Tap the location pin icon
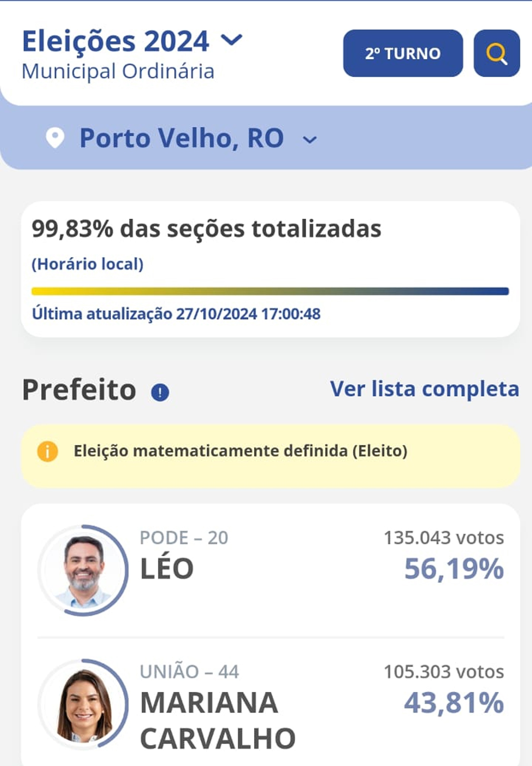The image size is (532, 766). (55, 138)
